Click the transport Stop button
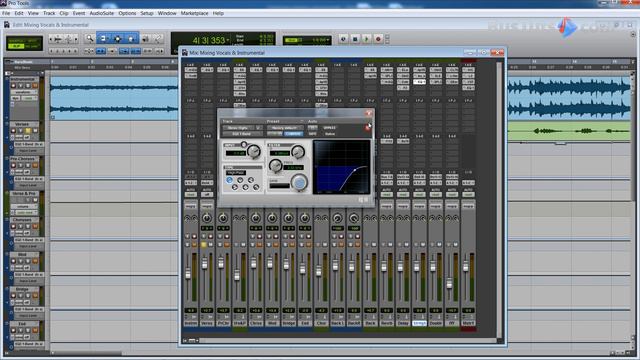This screenshot has height=360, width=640. pos(355,39)
